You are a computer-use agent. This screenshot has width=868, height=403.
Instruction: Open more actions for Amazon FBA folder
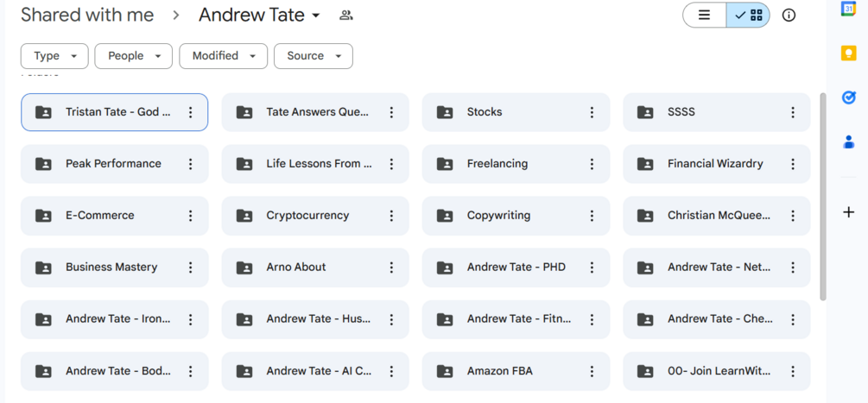592,371
